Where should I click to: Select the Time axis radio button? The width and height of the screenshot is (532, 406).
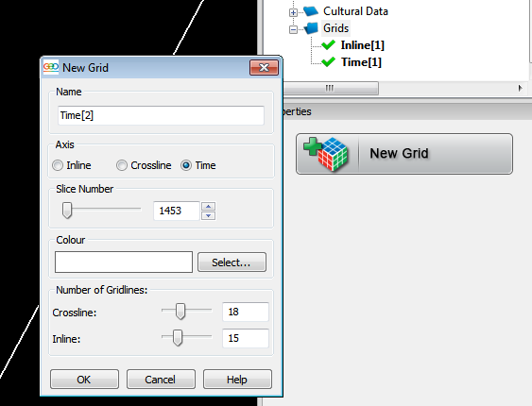point(186,165)
